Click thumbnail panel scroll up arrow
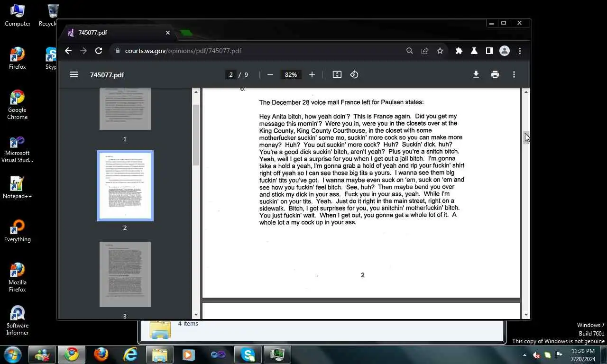 tap(196, 92)
